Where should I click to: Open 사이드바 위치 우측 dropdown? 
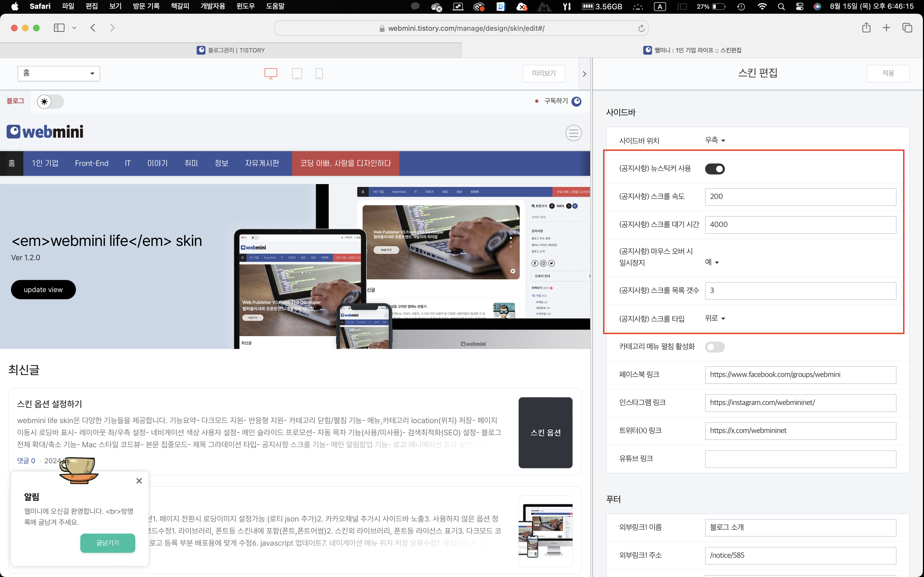pos(715,140)
